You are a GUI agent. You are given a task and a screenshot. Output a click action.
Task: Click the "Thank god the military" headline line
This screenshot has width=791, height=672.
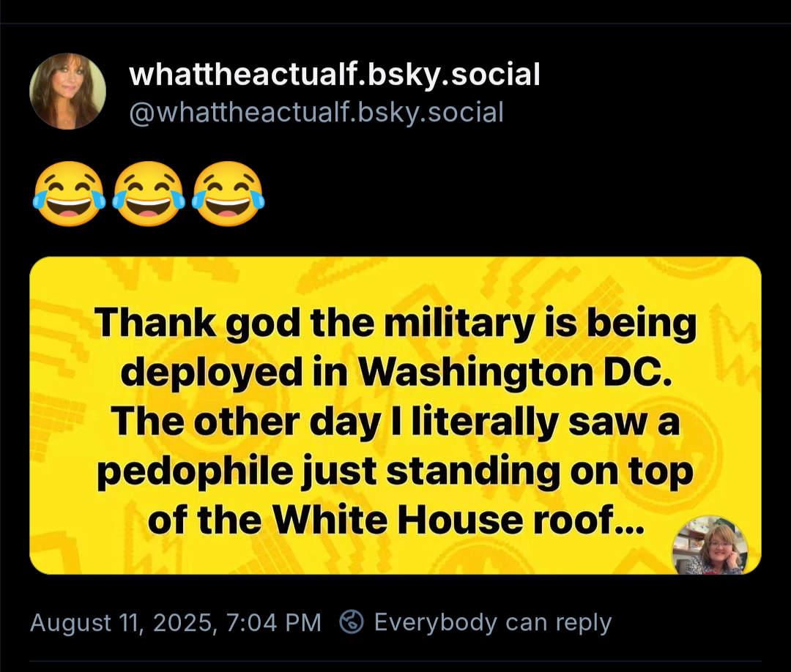click(313, 323)
